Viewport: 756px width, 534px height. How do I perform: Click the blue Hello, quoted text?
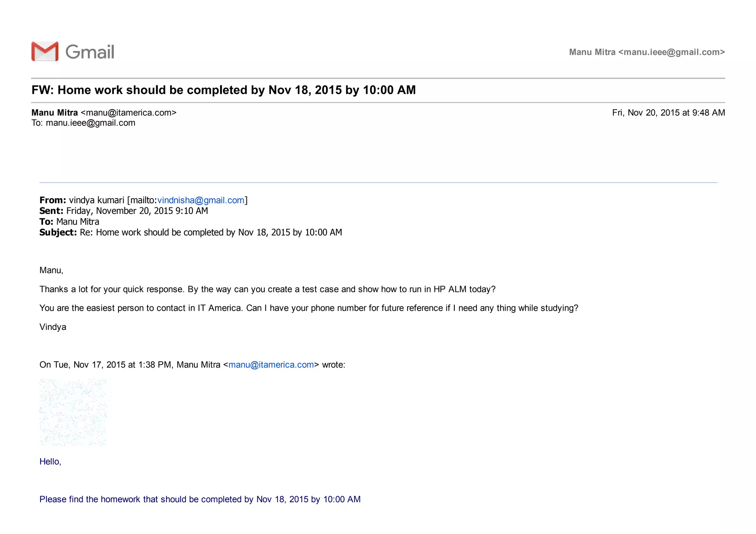point(50,461)
